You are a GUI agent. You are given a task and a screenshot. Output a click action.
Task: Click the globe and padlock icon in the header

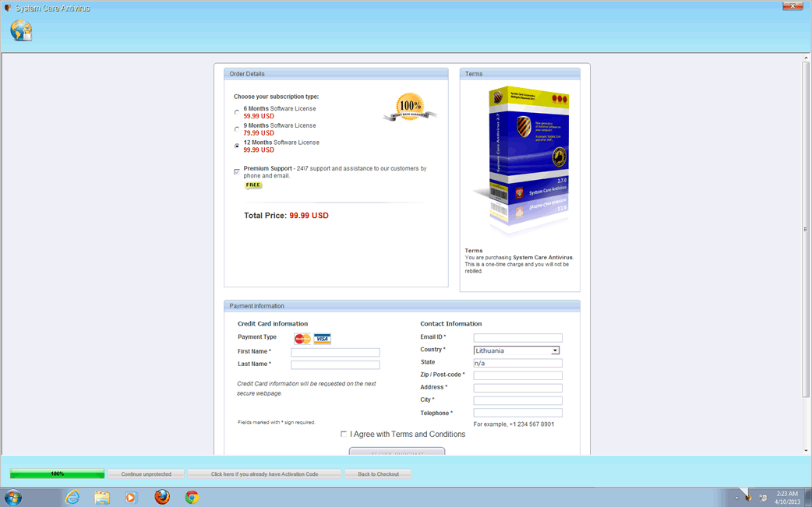21,30
